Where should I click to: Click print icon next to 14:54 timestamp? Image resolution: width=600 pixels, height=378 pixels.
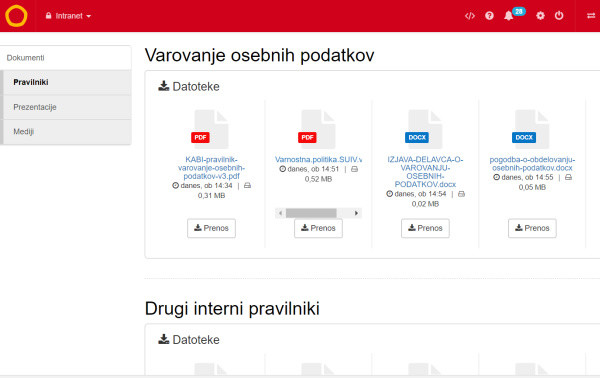click(461, 194)
